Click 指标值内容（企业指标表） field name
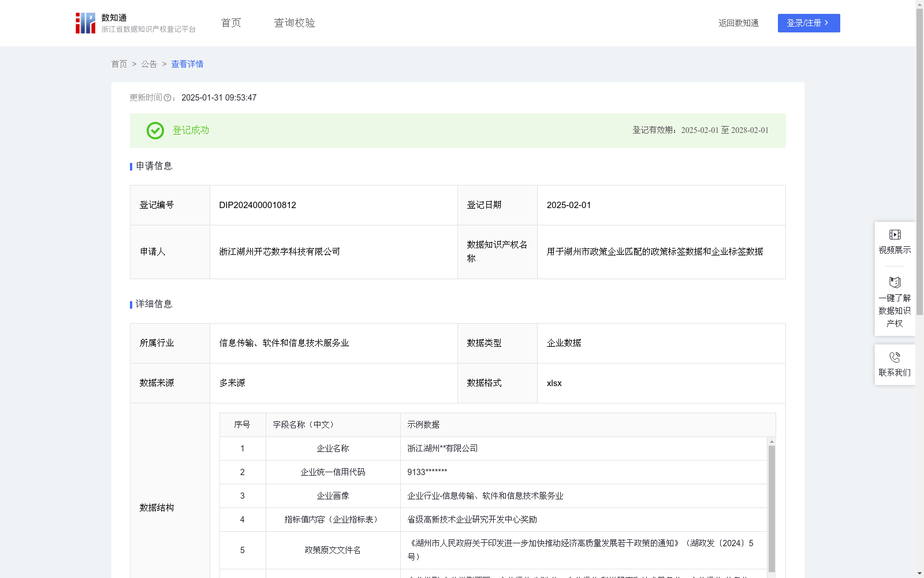This screenshot has height=578, width=924. click(333, 520)
